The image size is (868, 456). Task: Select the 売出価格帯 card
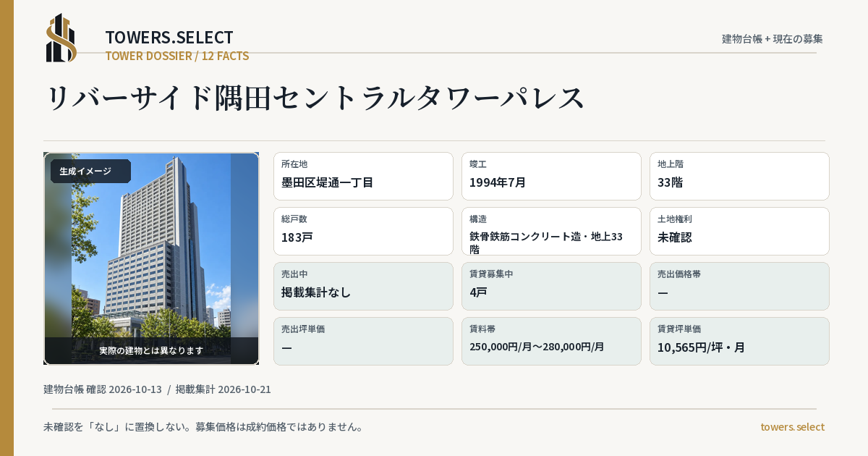(x=739, y=286)
